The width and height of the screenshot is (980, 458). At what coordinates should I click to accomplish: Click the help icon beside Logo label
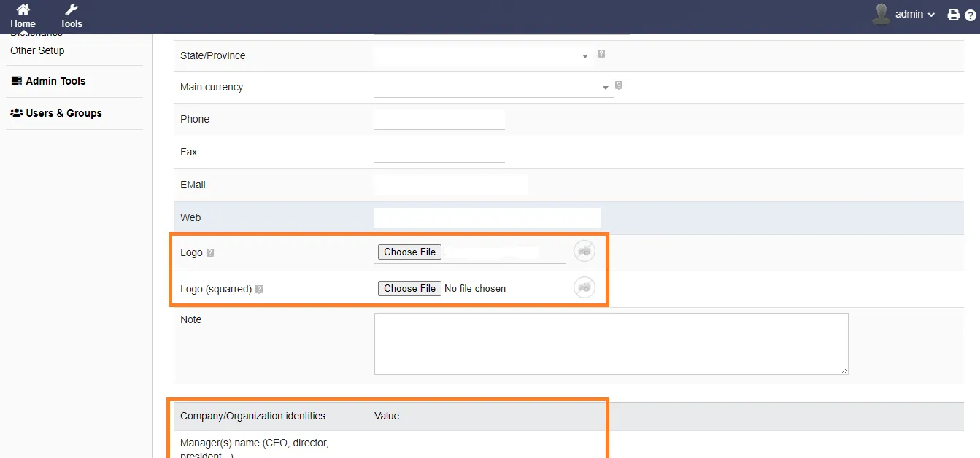click(x=210, y=253)
